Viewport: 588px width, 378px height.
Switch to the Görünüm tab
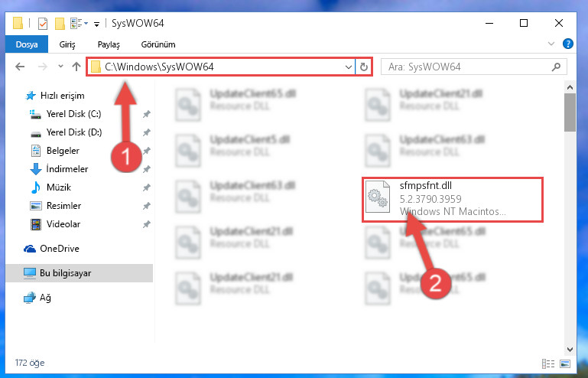click(158, 44)
